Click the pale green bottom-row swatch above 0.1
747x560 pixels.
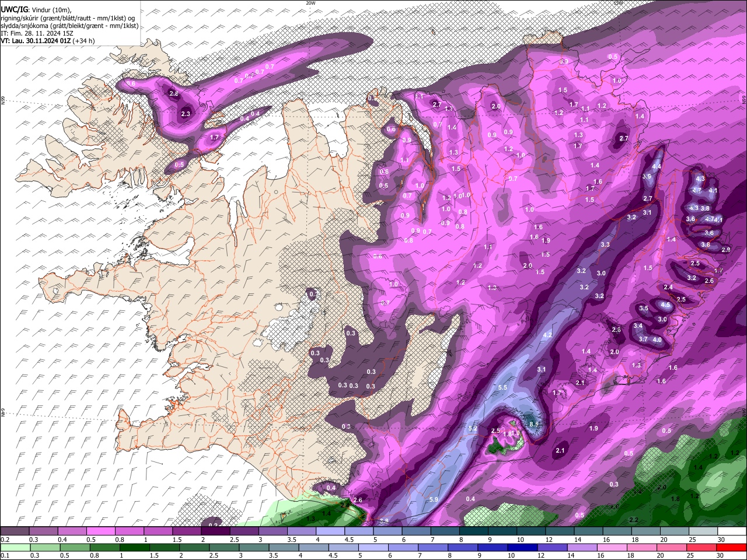click(15, 547)
